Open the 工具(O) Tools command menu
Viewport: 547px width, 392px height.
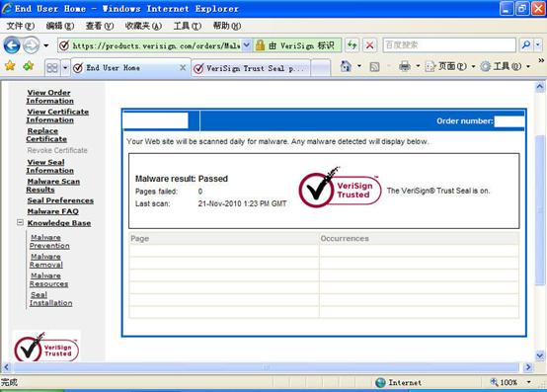tap(505, 66)
